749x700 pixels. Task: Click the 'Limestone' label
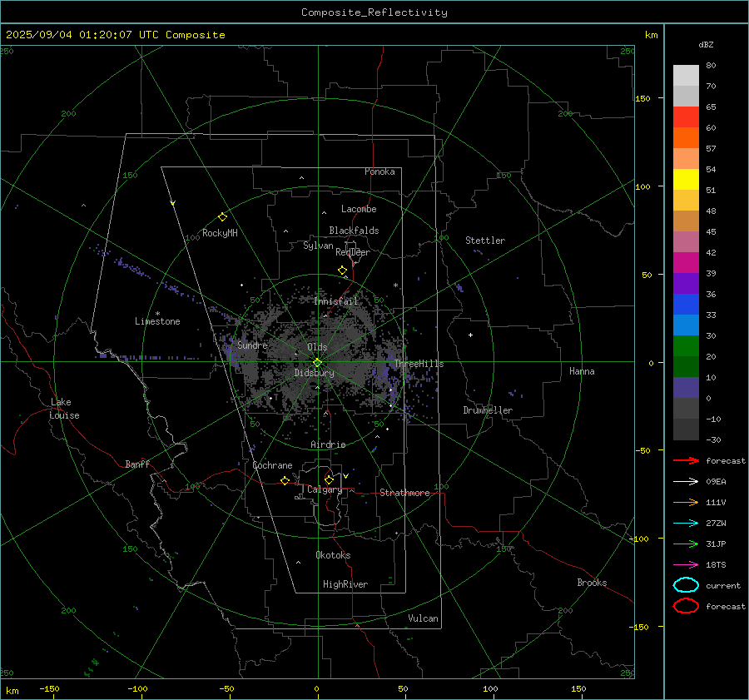tap(157, 321)
